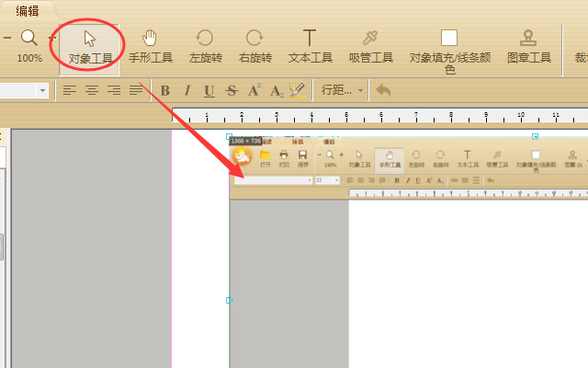Choose the 图章工具 stamp tool

529,48
